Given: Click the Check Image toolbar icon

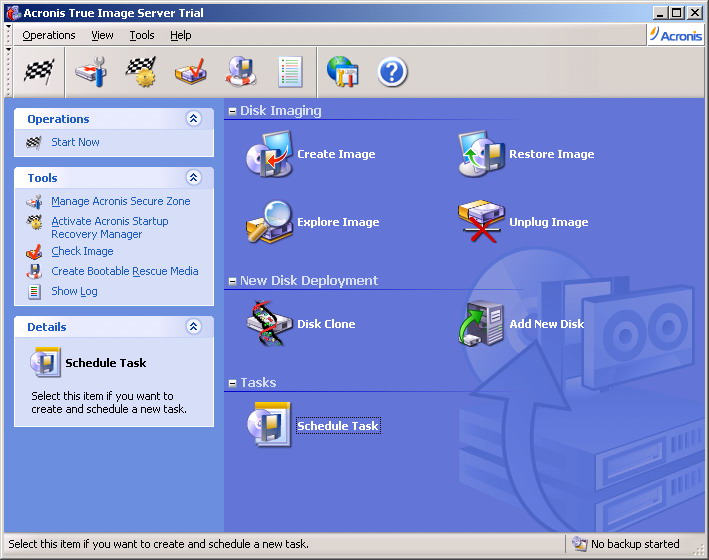Looking at the screenshot, I should [x=191, y=72].
